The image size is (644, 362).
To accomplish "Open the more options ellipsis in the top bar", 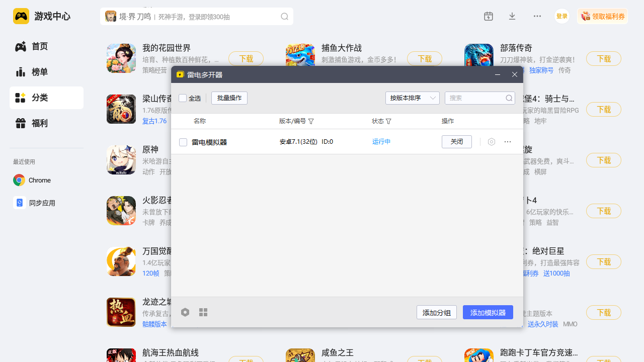I will pos(537,16).
